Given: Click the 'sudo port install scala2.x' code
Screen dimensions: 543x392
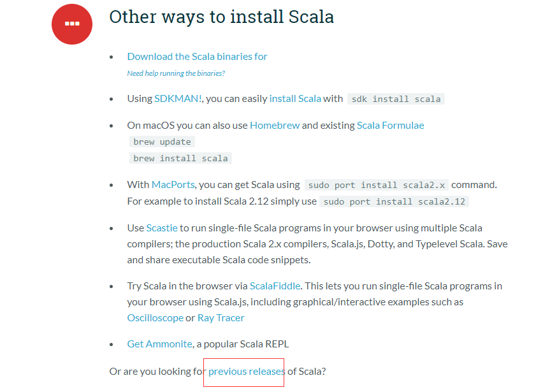Looking at the screenshot, I should [377, 185].
